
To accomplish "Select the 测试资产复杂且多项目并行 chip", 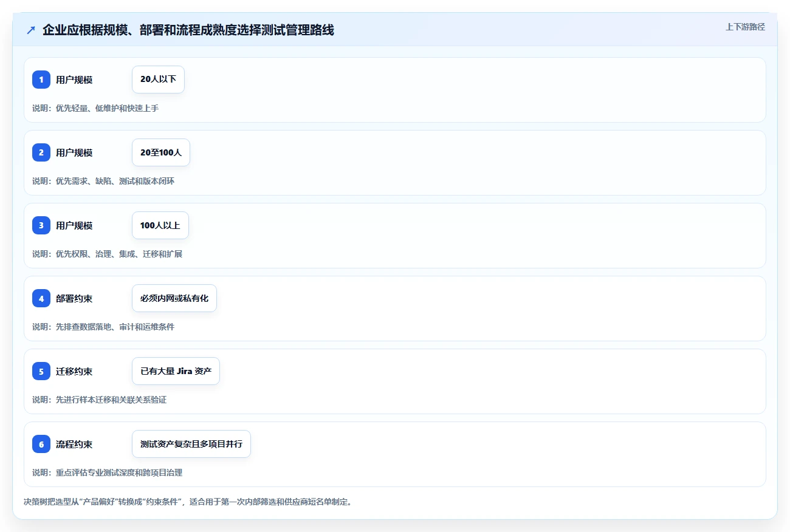I will [191, 444].
